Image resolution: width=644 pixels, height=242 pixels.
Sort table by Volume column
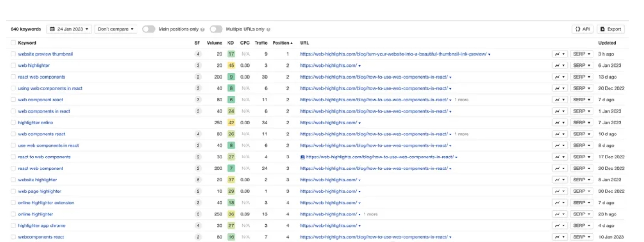pyautogui.click(x=214, y=43)
